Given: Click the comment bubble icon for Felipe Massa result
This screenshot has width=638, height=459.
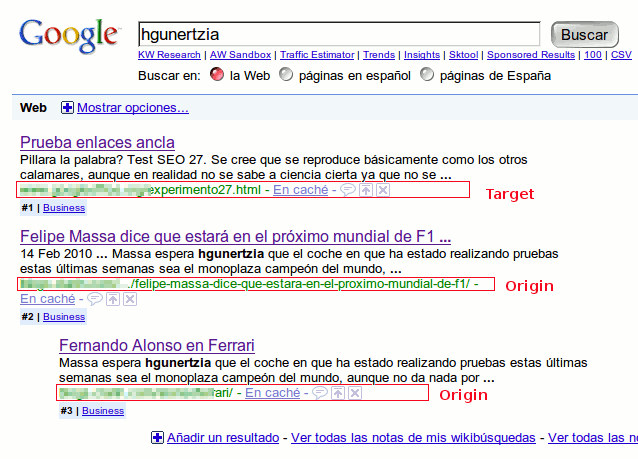Looking at the screenshot, I should click(x=94, y=299).
